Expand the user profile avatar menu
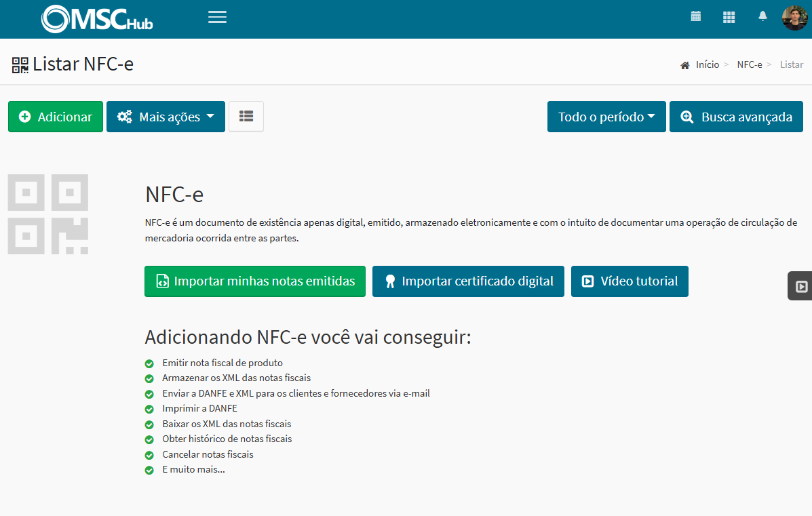 click(794, 17)
